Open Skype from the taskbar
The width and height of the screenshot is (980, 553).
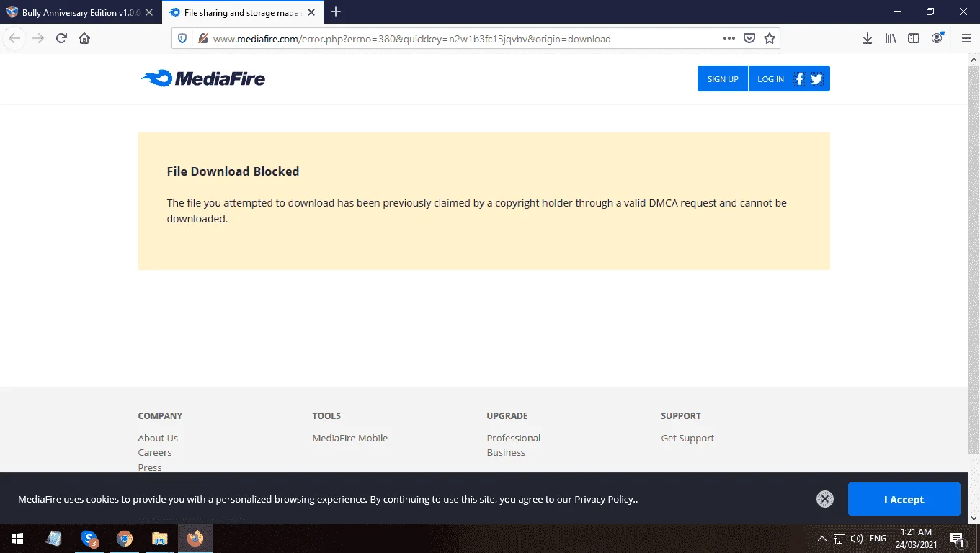[x=89, y=539]
